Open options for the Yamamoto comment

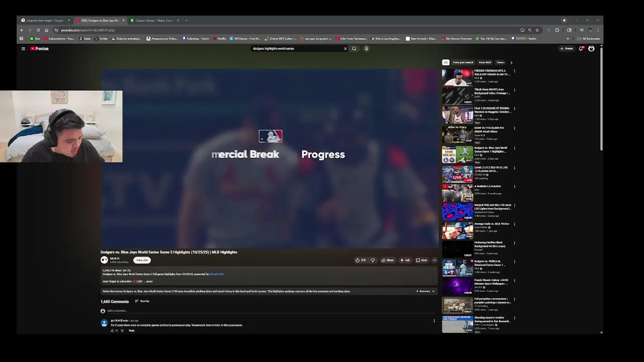(x=434, y=320)
